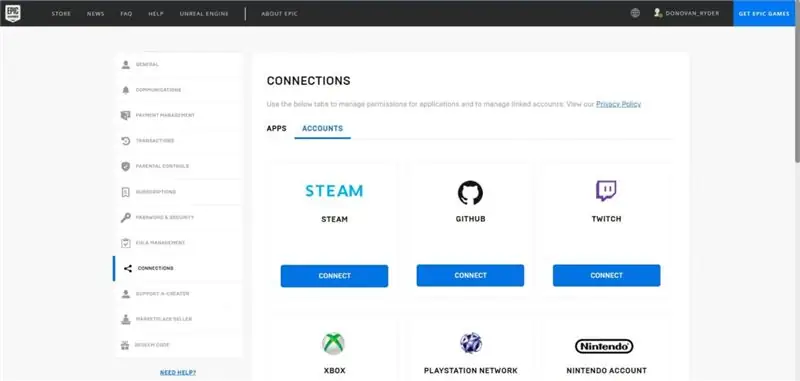Open the STORE menu item
This screenshot has height=381, width=800.
coord(61,14)
